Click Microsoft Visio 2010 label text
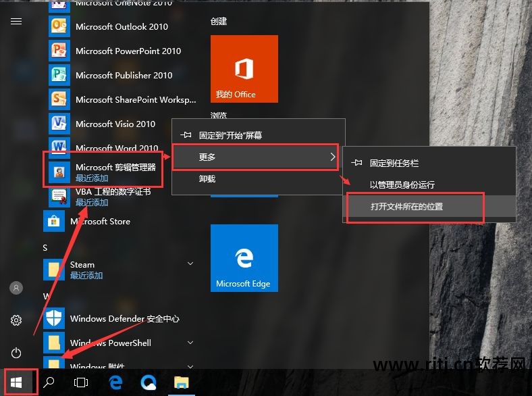 coord(115,124)
